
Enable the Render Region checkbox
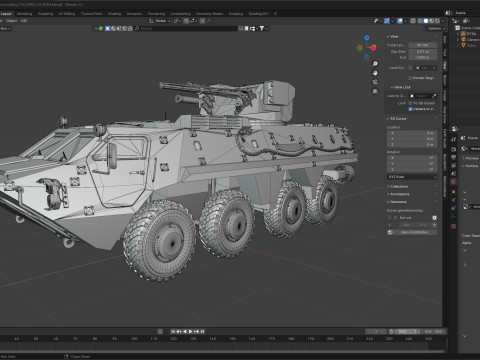tap(410, 78)
